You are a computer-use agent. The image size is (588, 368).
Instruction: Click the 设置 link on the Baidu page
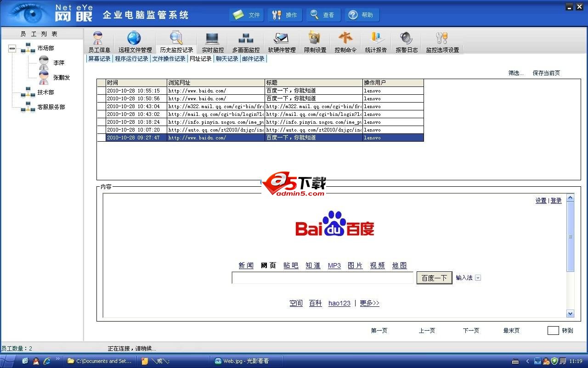click(541, 201)
